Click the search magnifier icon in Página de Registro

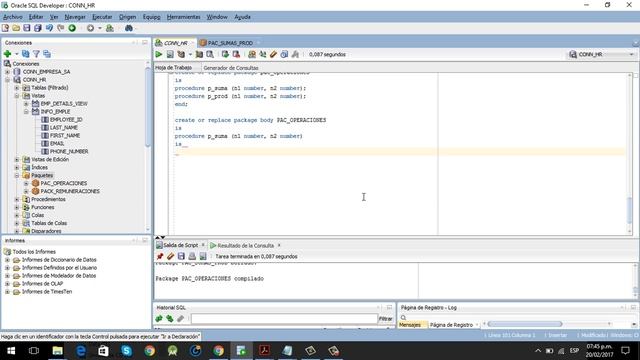pos(403,318)
